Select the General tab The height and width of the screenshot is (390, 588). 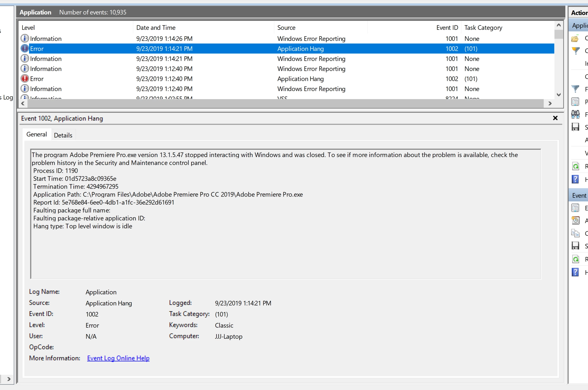37,134
